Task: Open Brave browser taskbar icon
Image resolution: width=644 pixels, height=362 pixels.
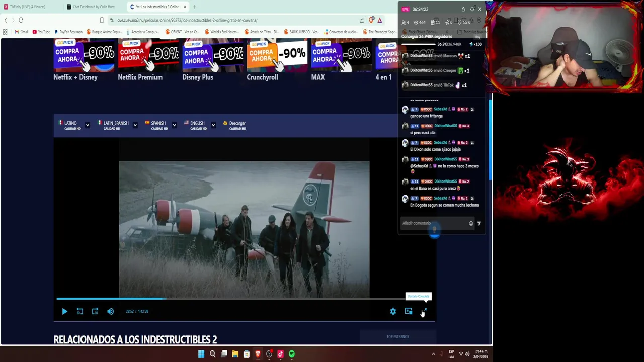Action: (x=258, y=354)
